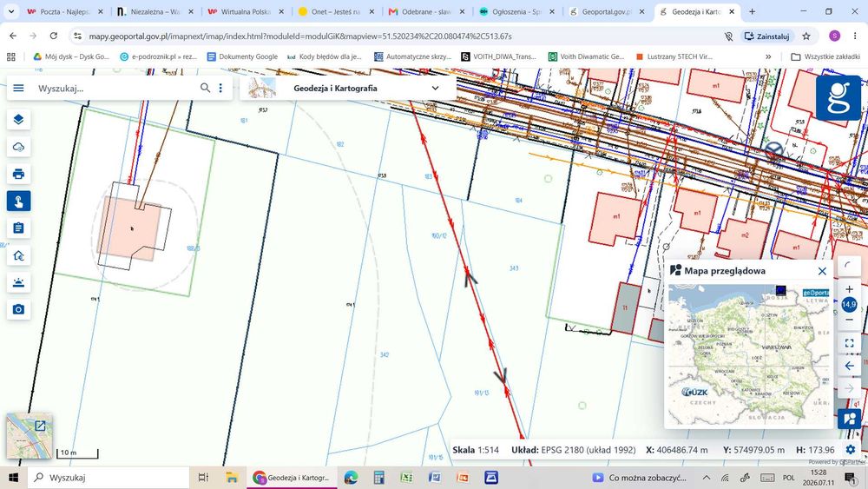Switch to Wirtualna Polska browser tab
The width and height of the screenshot is (868, 489).
tap(246, 11)
